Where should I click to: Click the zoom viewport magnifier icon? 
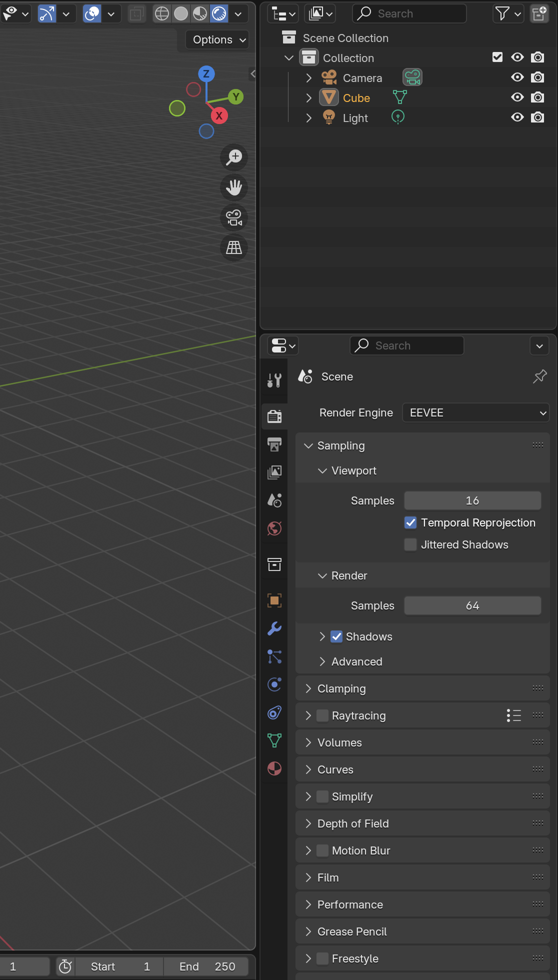click(234, 157)
